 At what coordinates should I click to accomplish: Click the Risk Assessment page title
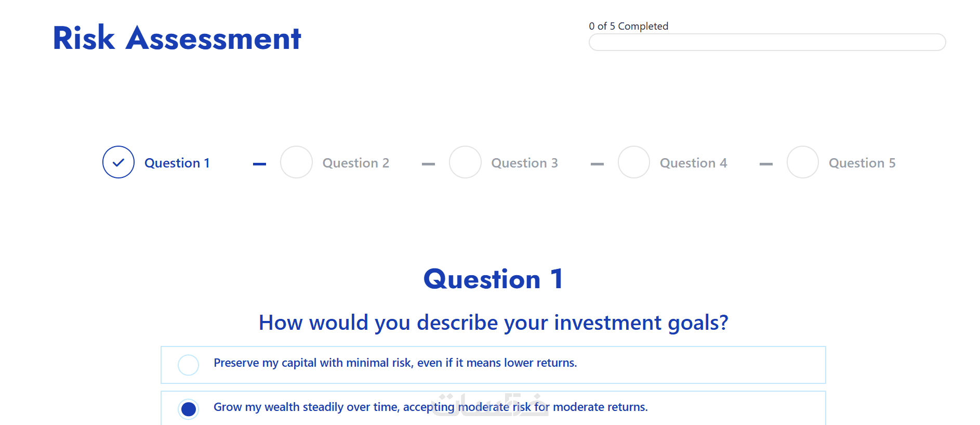[177, 38]
